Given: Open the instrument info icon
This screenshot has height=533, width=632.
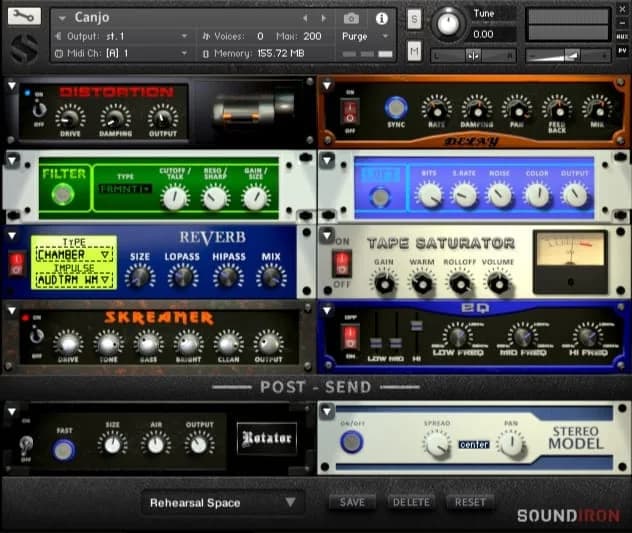Looking at the screenshot, I should (x=381, y=18).
